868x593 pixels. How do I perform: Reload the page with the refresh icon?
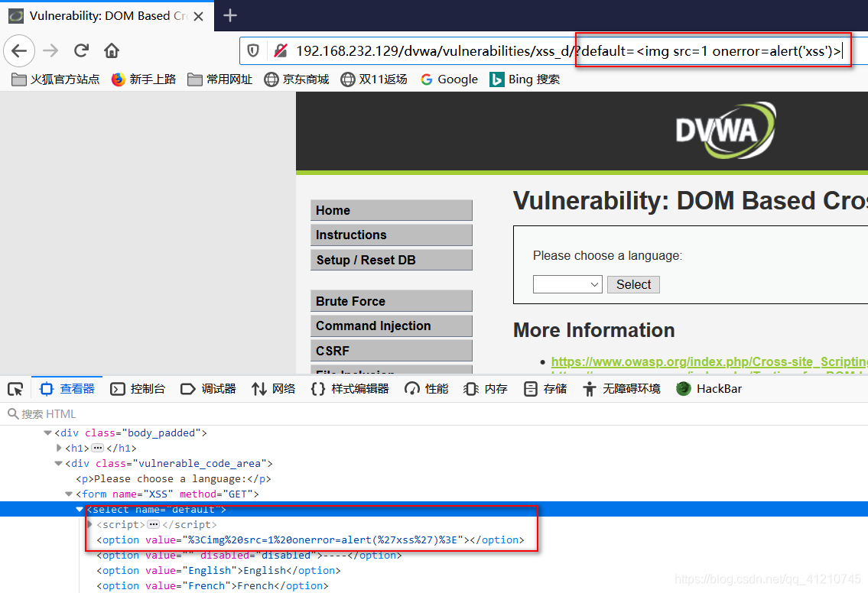81,51
